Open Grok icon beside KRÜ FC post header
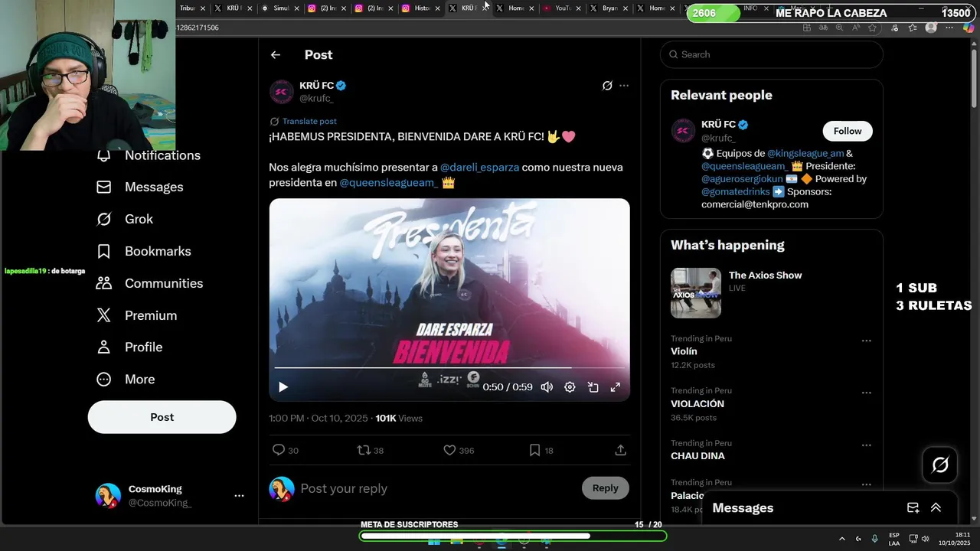The image size is (980, 551). click(x=607, y=86)
